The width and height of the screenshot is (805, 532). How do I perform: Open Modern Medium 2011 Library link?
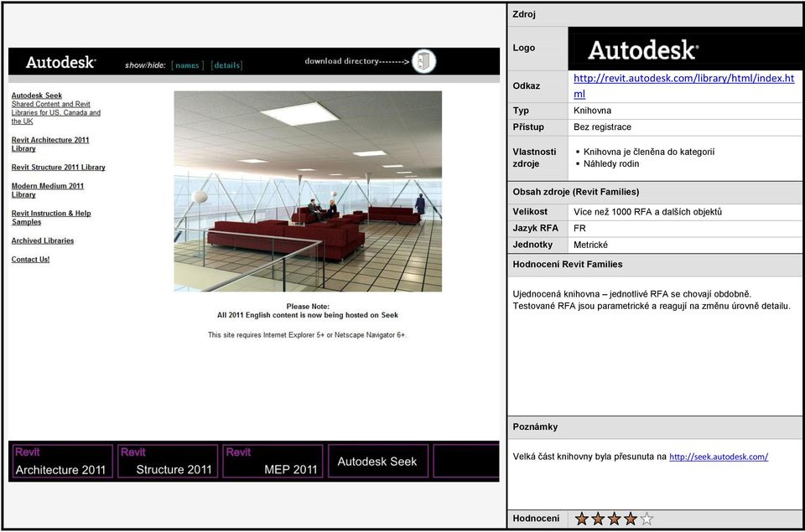(x=47, y=190)
